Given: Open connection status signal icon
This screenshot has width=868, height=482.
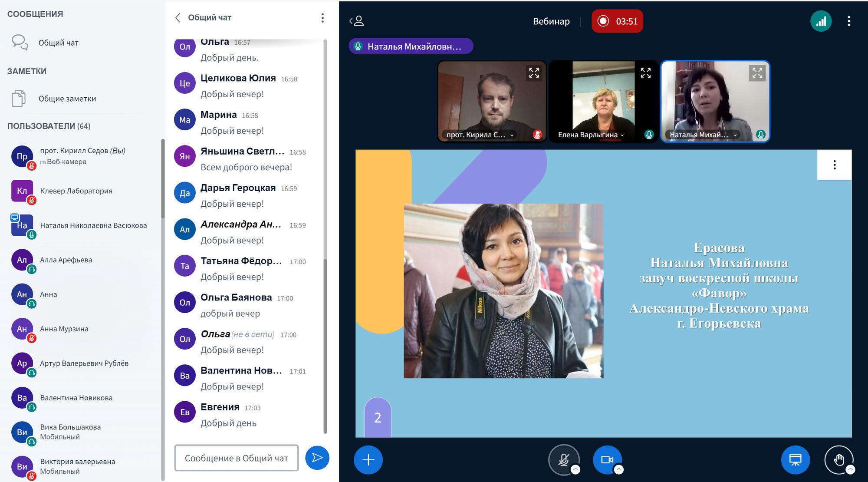Looking at the screenshot, I should [x=821, y=21].
